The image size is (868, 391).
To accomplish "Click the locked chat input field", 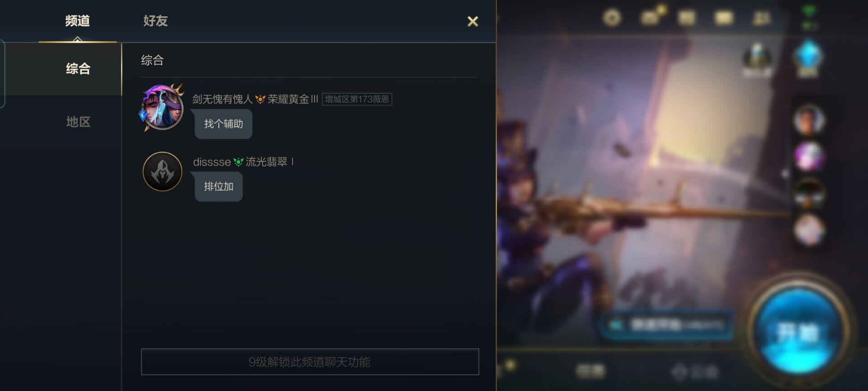I will coord(310,362).
